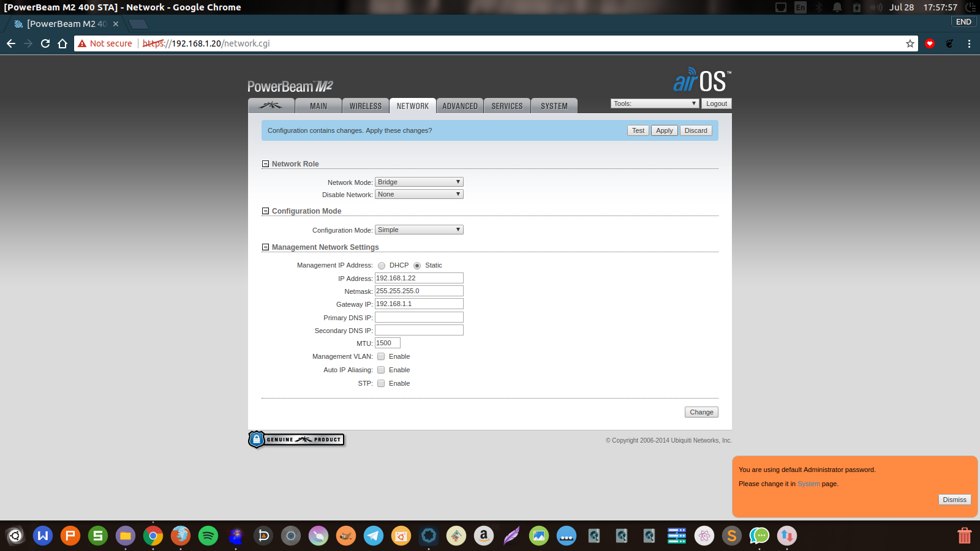
Task: Open the Trash in the dock
Action: pyautogui.click(x=965, y=536)
